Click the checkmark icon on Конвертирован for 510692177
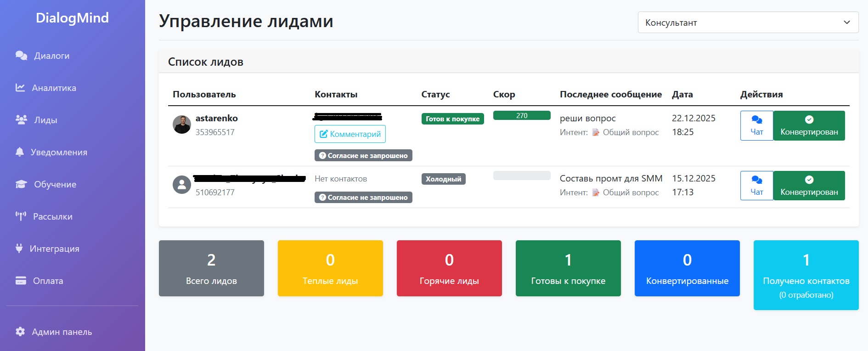The width and height of the screenshot is (868, 351). point(809,180)
